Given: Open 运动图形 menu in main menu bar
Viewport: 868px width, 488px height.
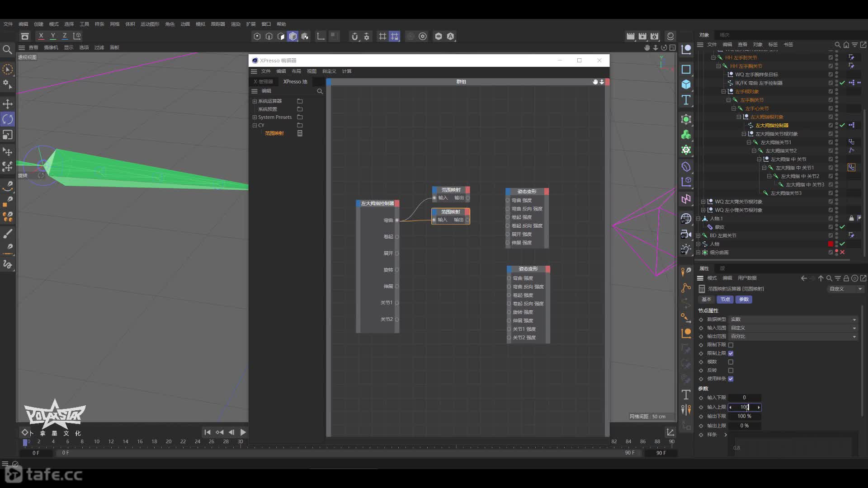Looking at the screenshot, I should point(150,24).
